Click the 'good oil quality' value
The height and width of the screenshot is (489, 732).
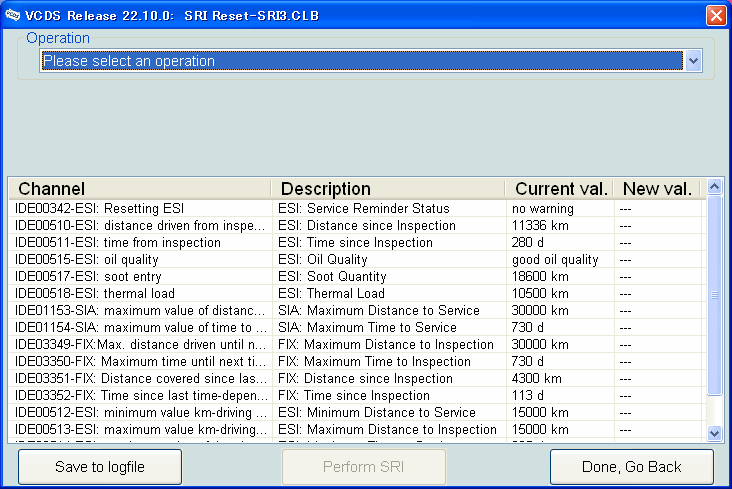click(x=555, y=260)
